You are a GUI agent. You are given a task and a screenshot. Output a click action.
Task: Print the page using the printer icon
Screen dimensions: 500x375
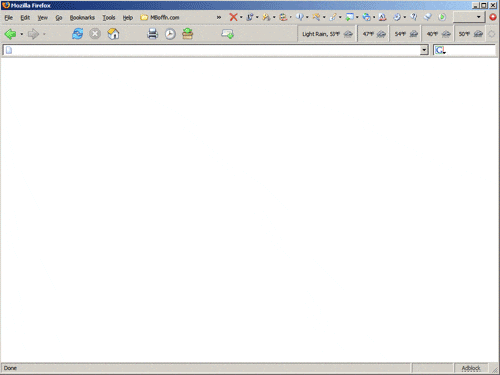point(152,34)
